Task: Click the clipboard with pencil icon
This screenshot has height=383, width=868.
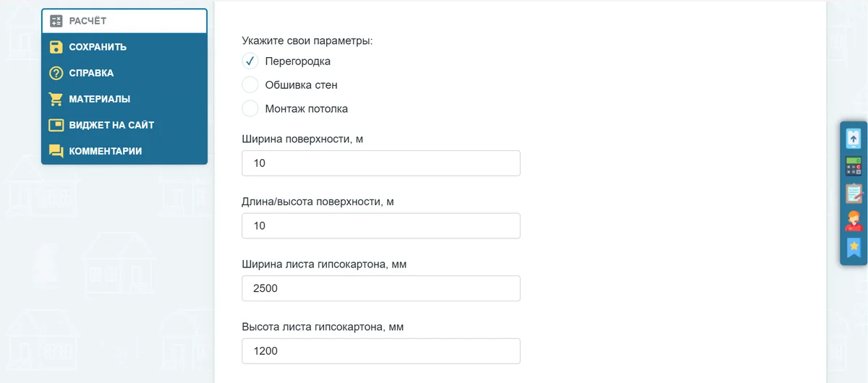Action: coord(854,193)
